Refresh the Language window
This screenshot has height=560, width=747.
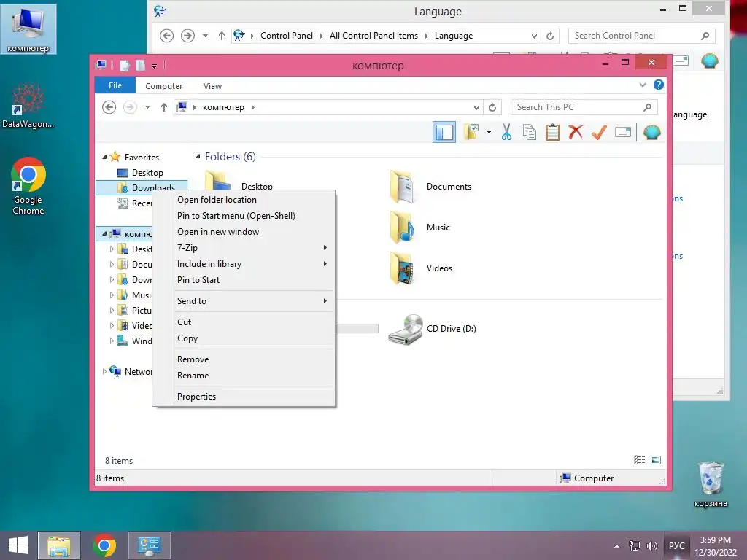(x=550, y=36)
